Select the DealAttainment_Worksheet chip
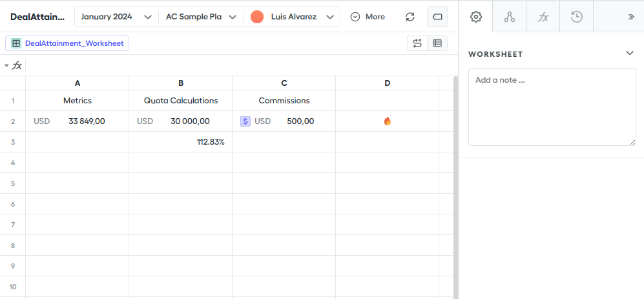The width and height of the screenshot is (644, 299). point(68,43)
